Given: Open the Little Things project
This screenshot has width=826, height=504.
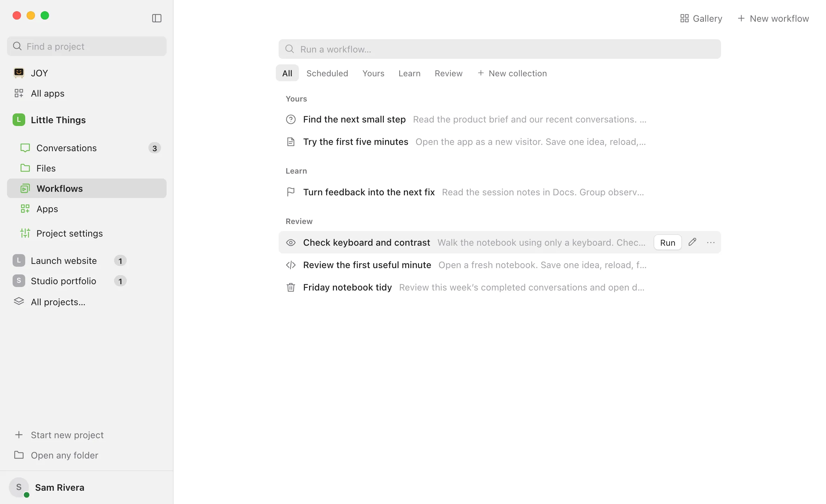Looking at the screenshot, I should click(86, 120).
